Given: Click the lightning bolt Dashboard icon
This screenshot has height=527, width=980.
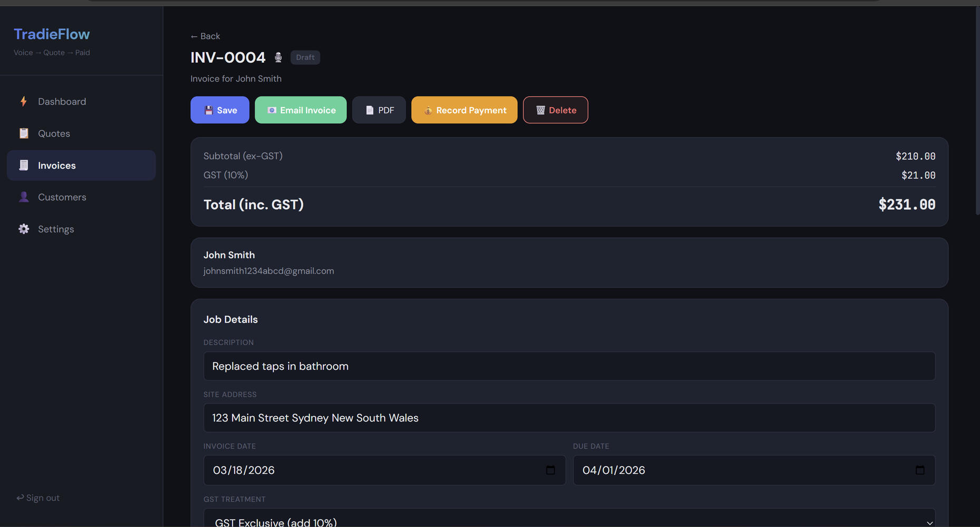Looking at the screenshot, I should (x=24, y=101).
